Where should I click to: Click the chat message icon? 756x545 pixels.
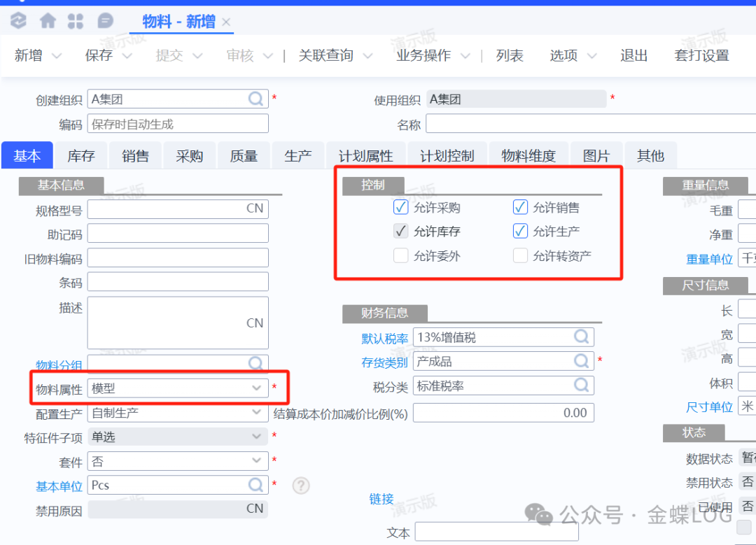pyautogui.click(x=105, y=22)
